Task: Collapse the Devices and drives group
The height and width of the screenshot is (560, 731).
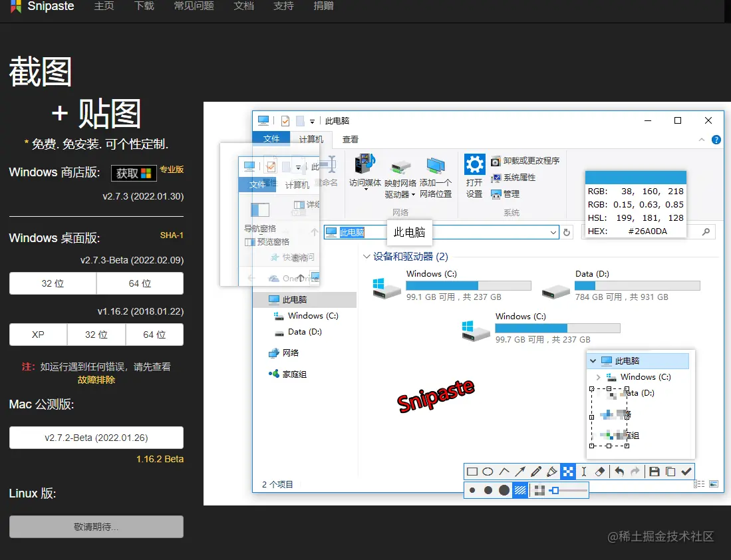Action: click(x=366, y=257)
